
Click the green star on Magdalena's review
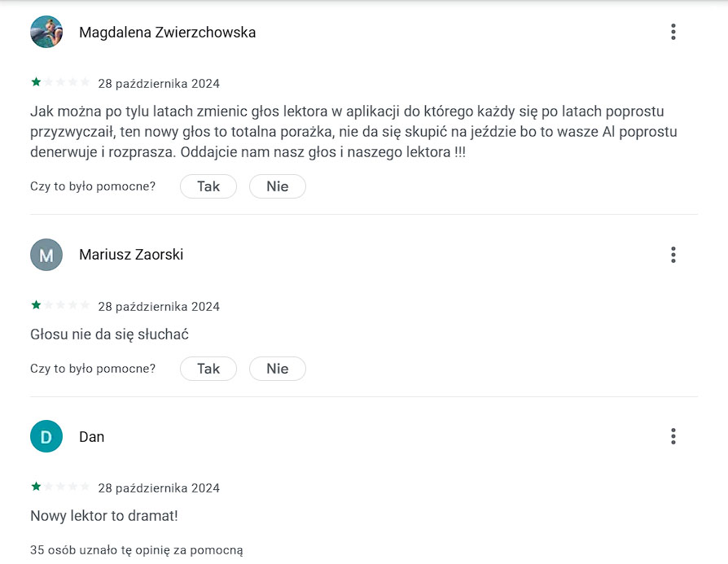tap(36, 82)
